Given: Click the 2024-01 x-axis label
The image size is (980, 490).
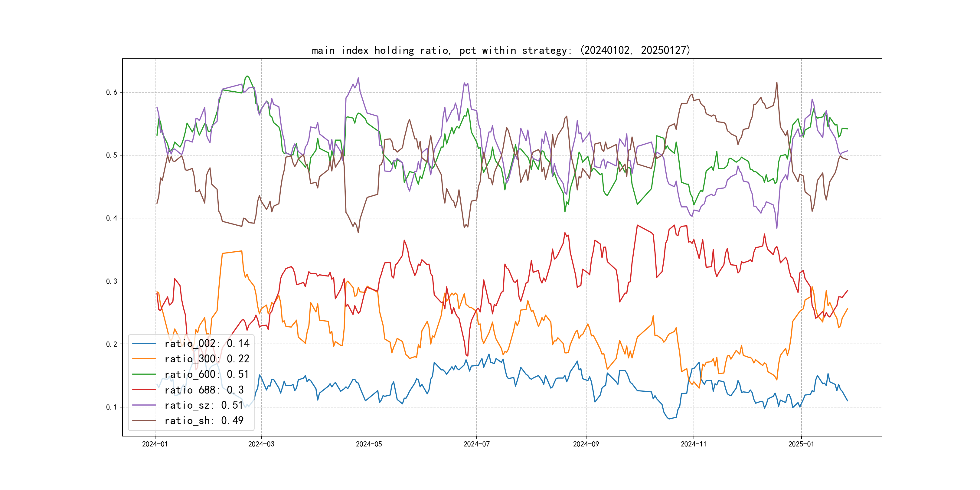Looking at the screenshot, I should coord(155,444).
